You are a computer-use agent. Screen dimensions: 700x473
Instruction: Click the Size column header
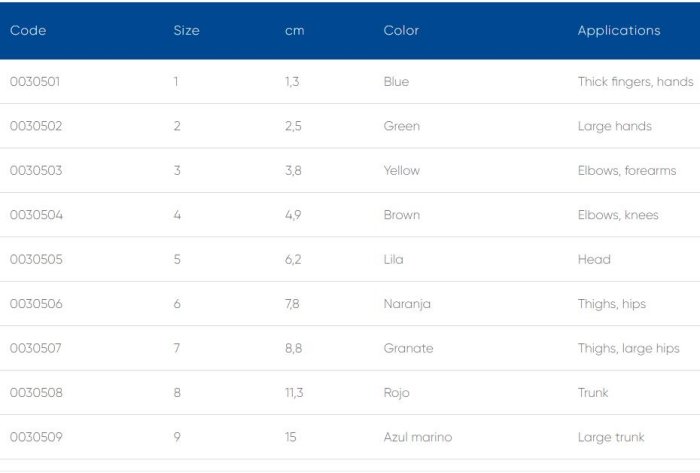186,31
